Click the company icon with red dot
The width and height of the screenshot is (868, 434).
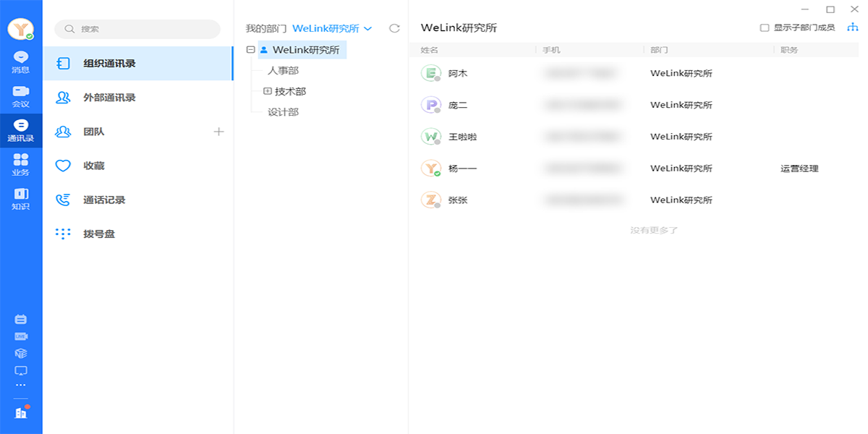[20, 411]
